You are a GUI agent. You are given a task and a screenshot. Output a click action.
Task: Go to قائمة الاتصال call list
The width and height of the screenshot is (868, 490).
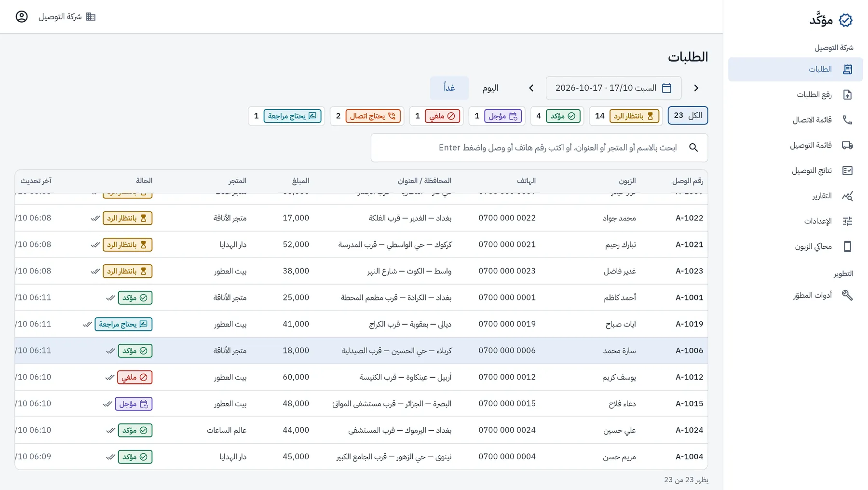[x=796, y=120]
